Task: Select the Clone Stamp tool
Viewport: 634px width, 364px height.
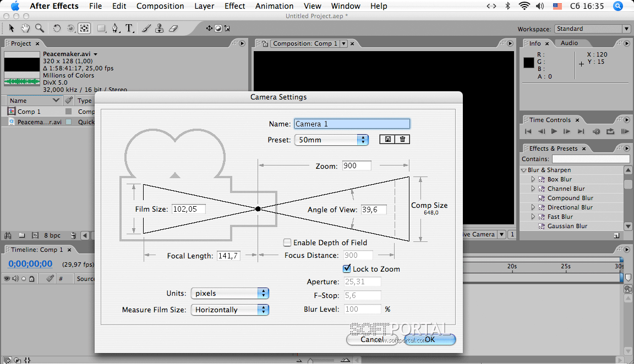Action: tap(160, 28)
